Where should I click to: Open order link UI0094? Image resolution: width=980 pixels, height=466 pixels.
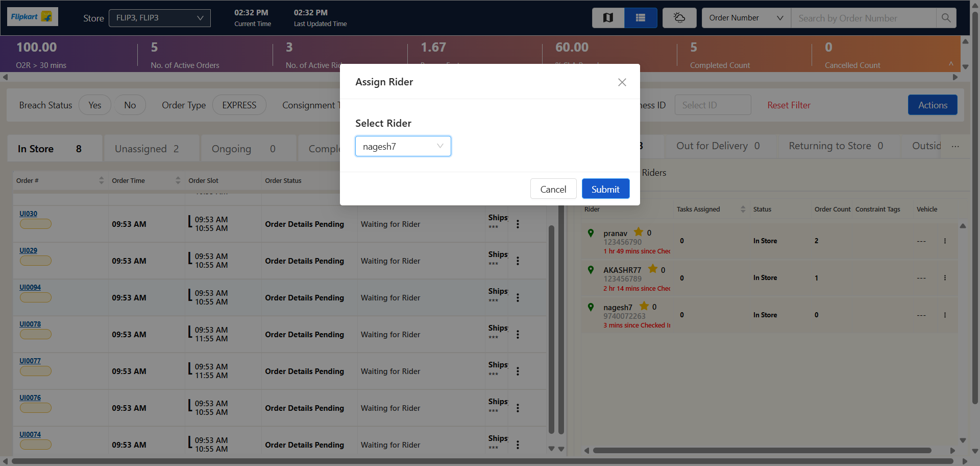pos(30,287)
